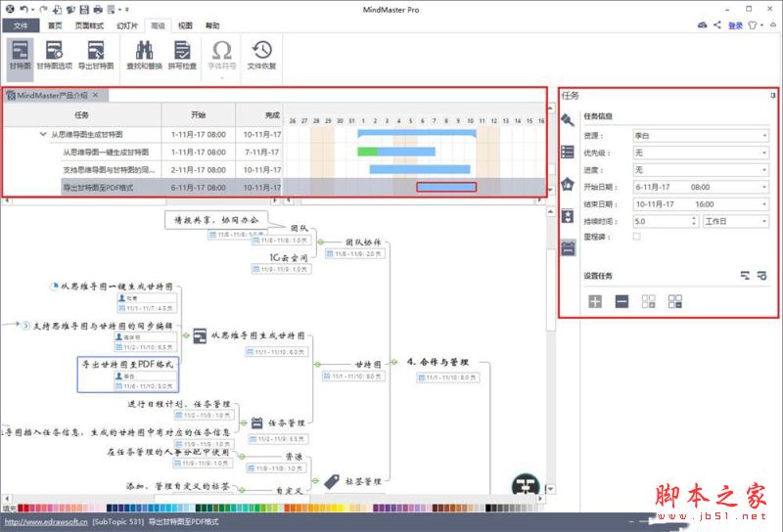Switch to the 视图 ribbon tab
Viewport: 783px width, 532px height.
(x=185, y=25)
